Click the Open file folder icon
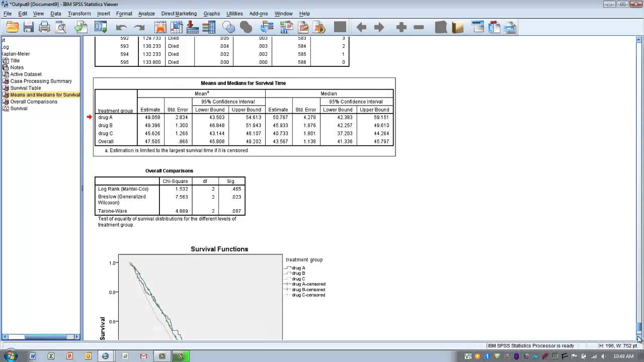This screenshot has width=644, height=362. pyautogui.click(x=12, y=27)
